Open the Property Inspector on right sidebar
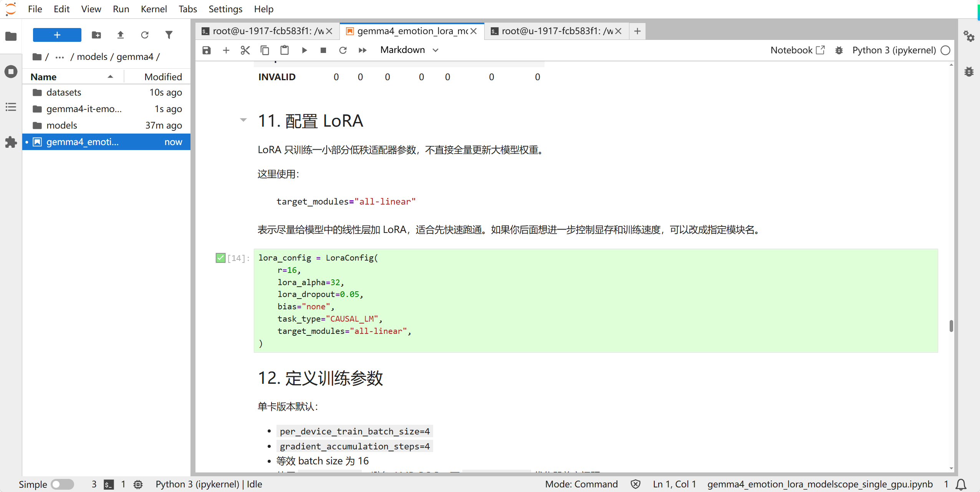The width and height of the screenshot is (980, 492). tap(969, 36)
